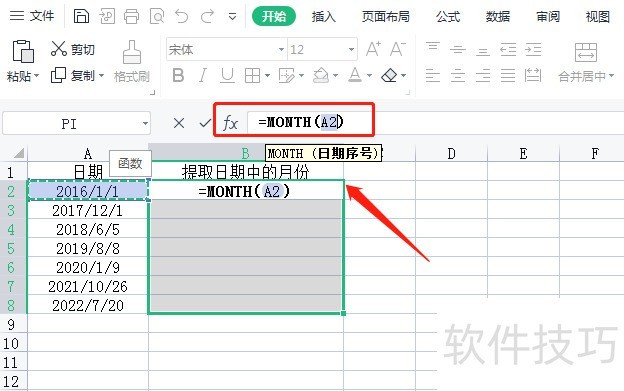The width and height of the screenshot is (624, 391).
Task: Open the font size 12 dropdown
Action: click(x=351, y=49)
